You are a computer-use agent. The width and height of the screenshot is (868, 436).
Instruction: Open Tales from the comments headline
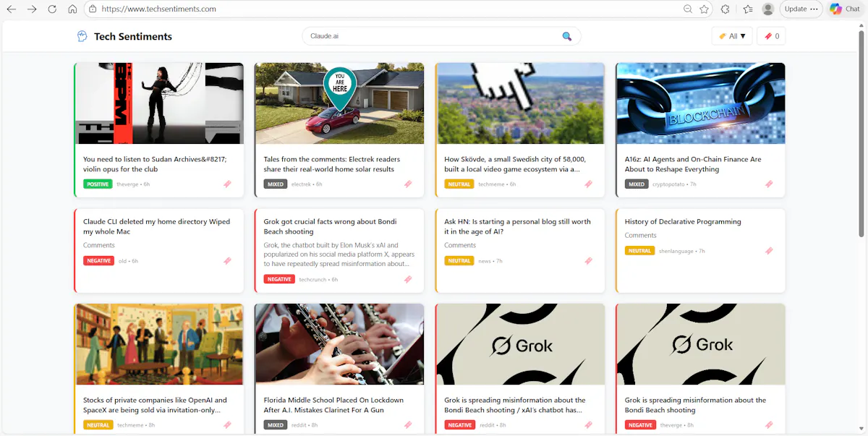[332, 164]
